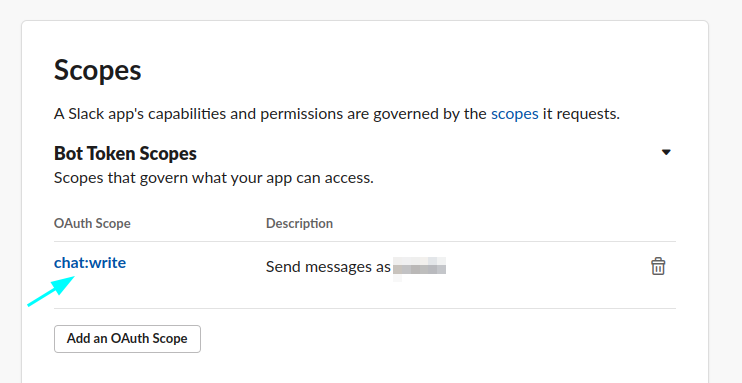The width and height of the screenshot is (742, 383).
Task: Click the word Bot in section heading
Action: pos(65,153)
